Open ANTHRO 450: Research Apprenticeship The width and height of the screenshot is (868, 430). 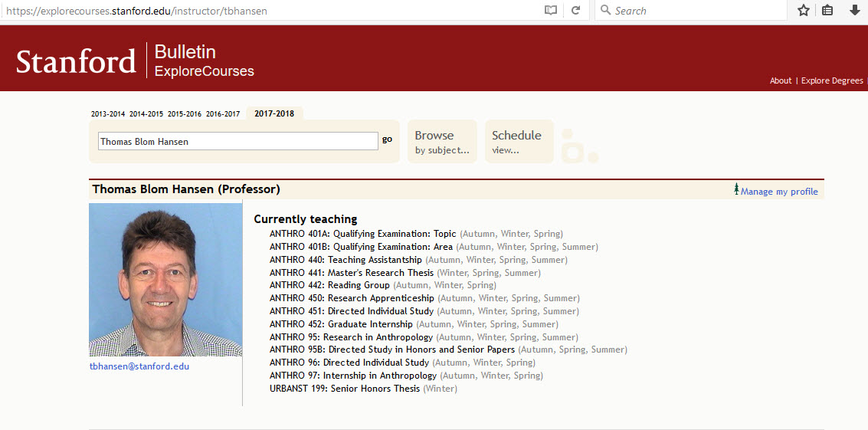(352, 298)
